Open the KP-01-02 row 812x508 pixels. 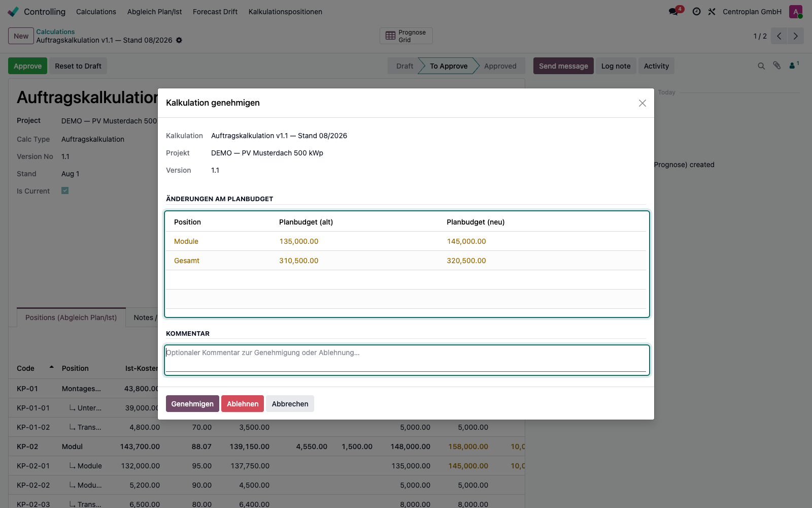(x=266, y=427)
